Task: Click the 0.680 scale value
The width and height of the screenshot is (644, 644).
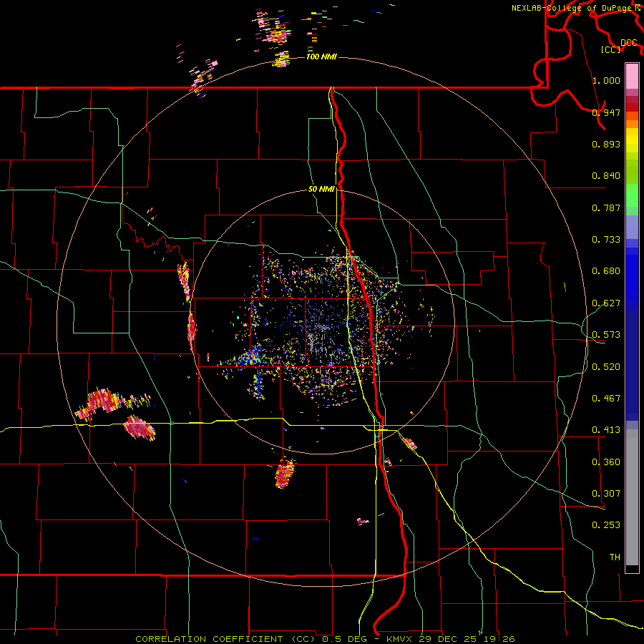Action: click(x=606, y=271)
